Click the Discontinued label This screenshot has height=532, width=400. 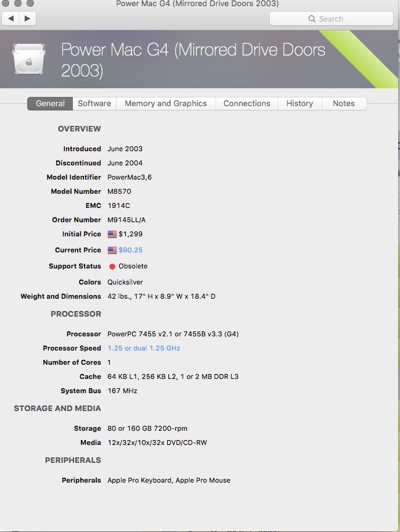point(78,163)
